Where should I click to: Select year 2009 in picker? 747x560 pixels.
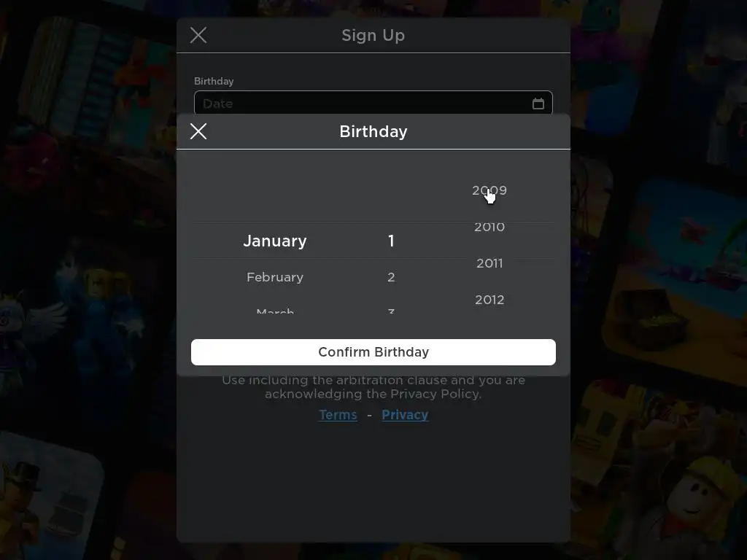click(489, 190)
